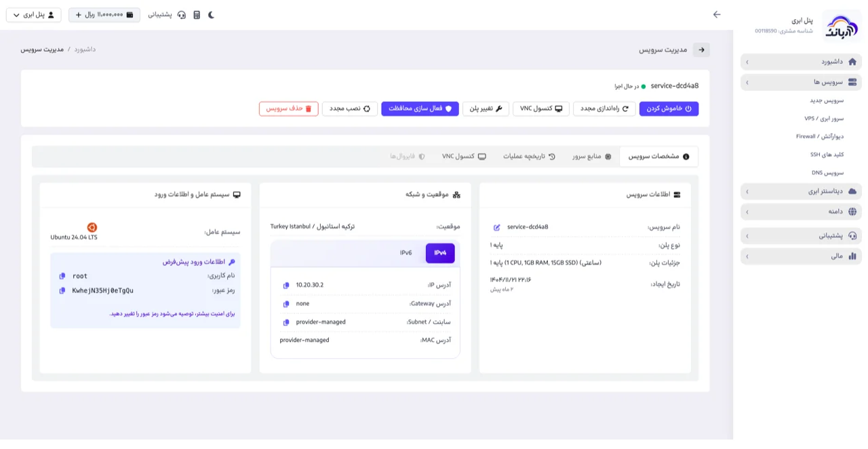Viewport: 868px width, 449px height.
Task: Expand مالی sidebar menu
Action: point(801,256)
